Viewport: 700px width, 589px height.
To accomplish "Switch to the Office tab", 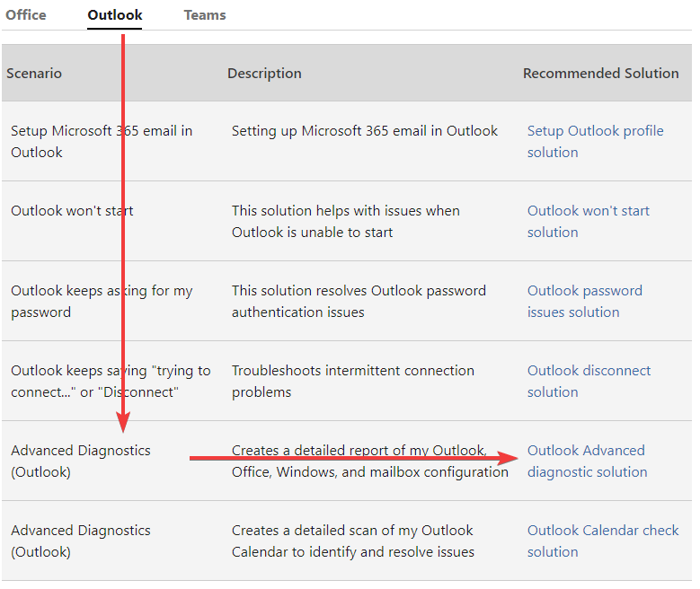I will 26,15.
